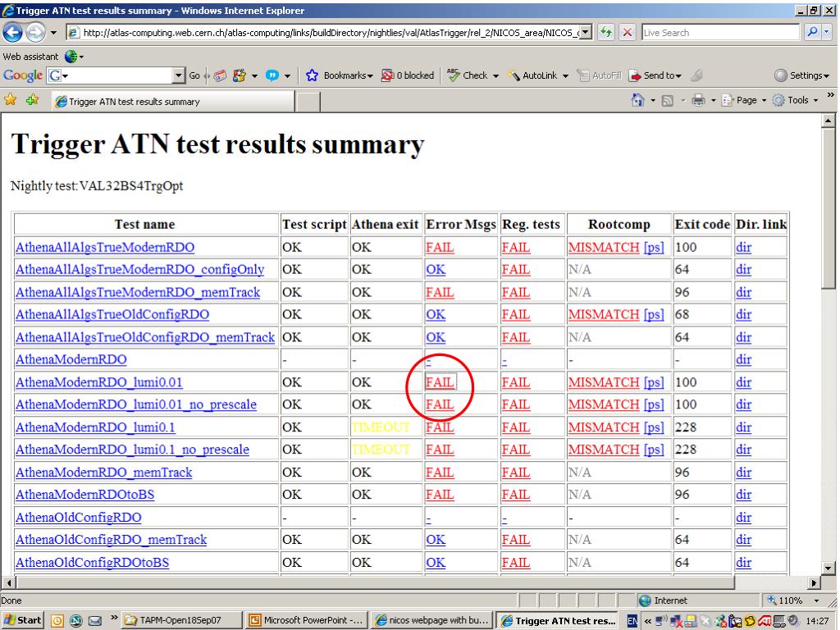Click the Bookmarks star in Google toolbar
The height and width of the screenshot is (630, 840).
312,75
